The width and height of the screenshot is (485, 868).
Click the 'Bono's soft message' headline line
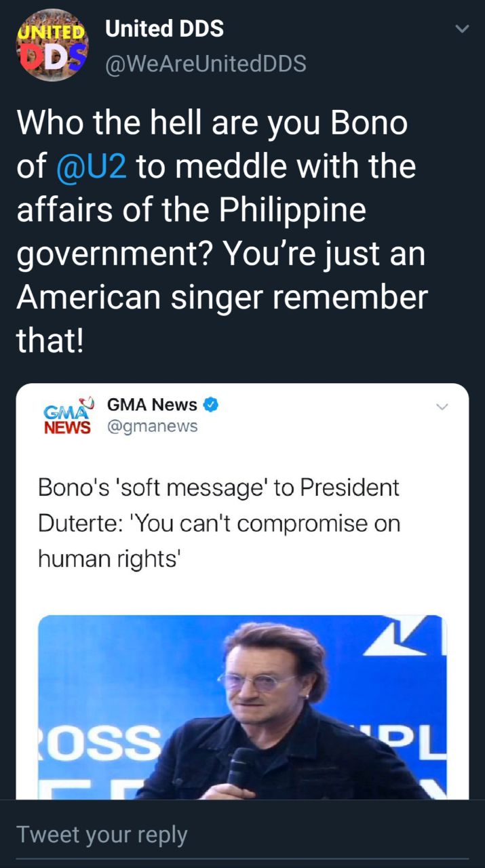click(218, 488)
